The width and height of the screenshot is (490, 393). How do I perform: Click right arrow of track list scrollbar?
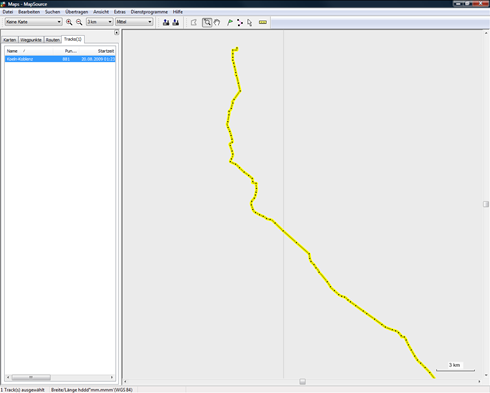click(x=112, y=377)
